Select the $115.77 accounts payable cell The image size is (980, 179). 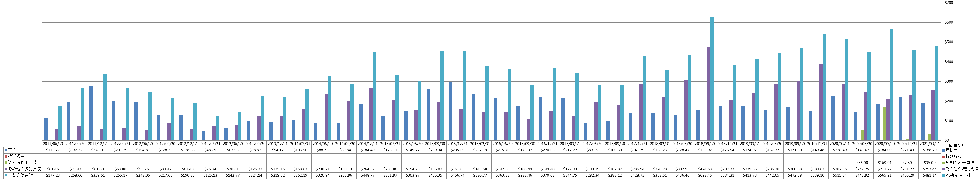pyautogui.click(x=53, y=150)
